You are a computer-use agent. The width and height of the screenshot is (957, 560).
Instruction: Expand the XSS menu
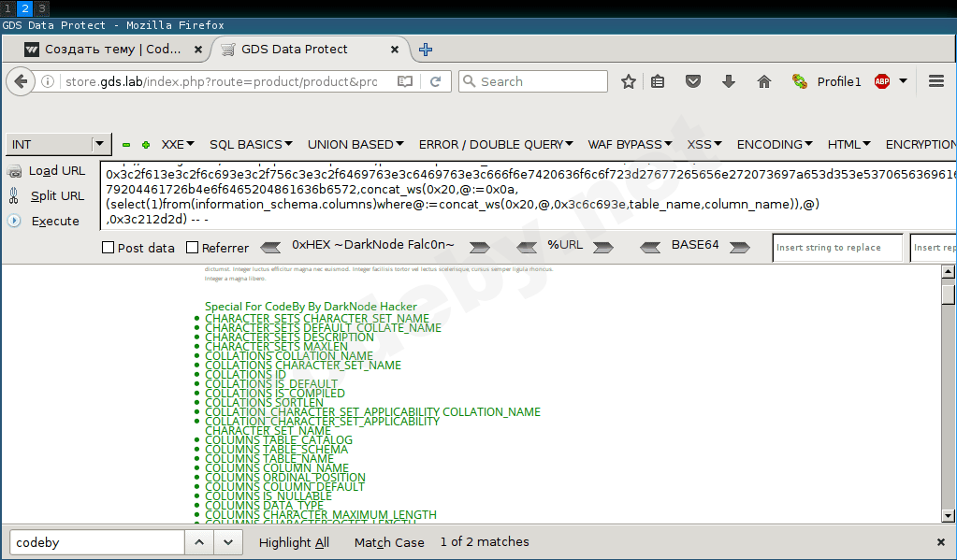click(704, 145)
